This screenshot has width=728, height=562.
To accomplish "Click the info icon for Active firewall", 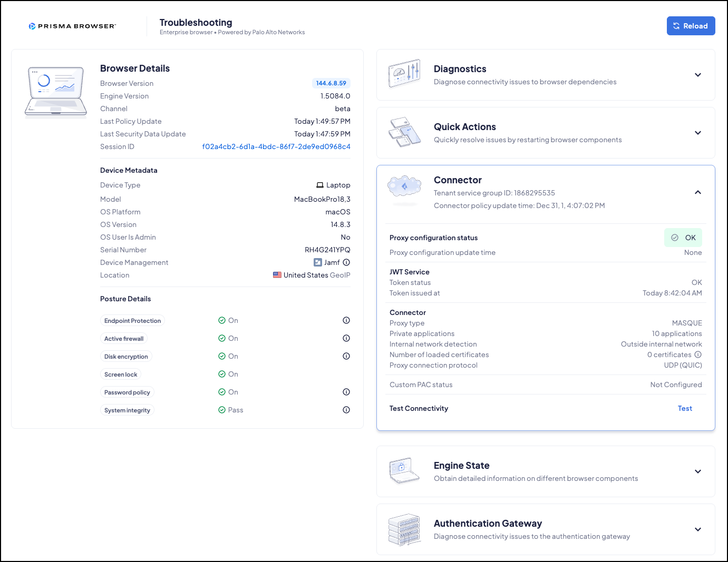I will [x=346, y=338].
